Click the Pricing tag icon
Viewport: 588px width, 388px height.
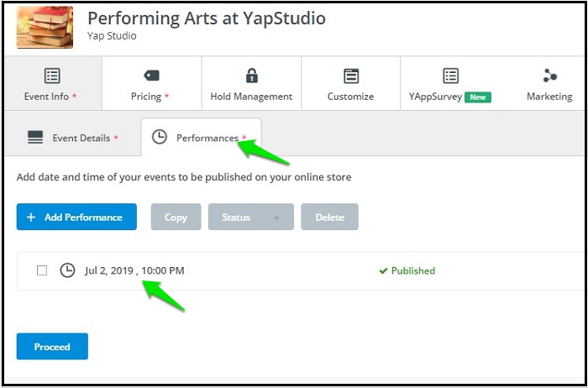point(151,76)
